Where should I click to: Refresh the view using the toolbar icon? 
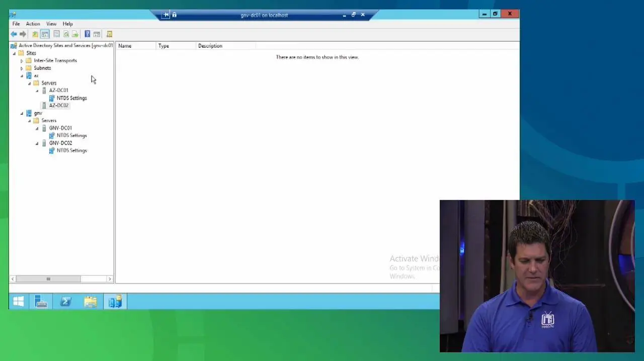coord(66,34)
